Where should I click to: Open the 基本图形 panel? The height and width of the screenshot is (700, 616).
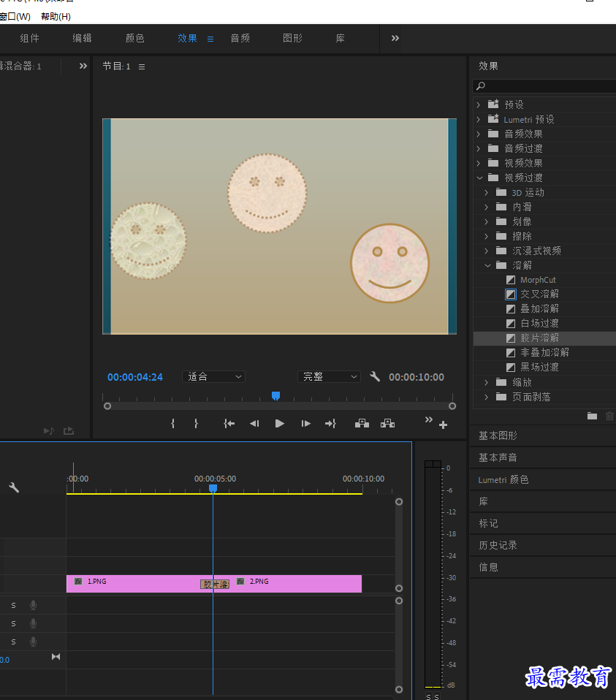pos(498,435)
